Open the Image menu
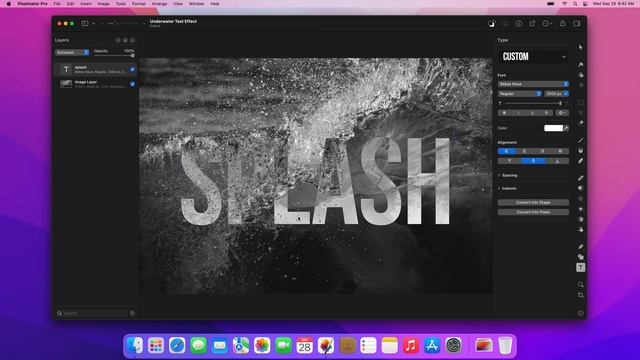The width and height of the screenshot is (640, 360). (103, 4)
